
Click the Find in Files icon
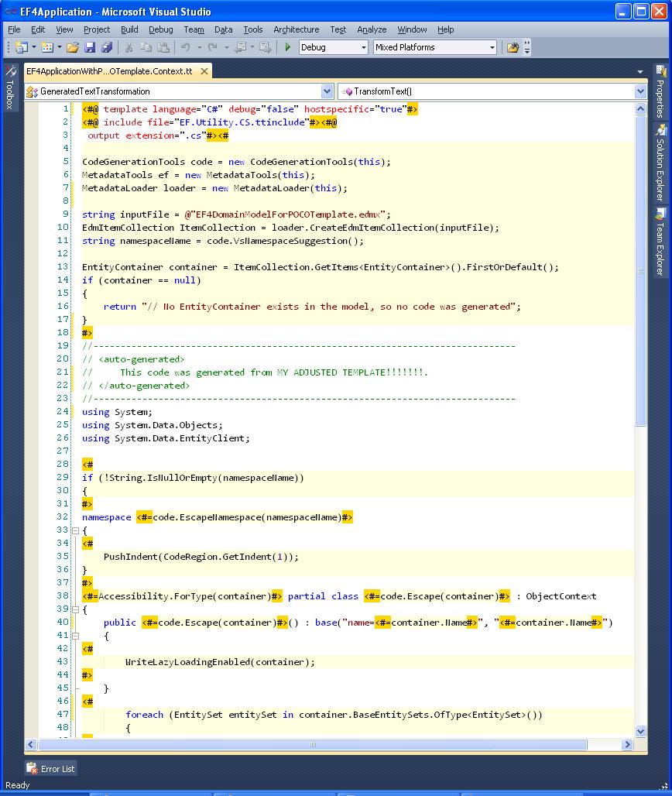click(513, 47)
